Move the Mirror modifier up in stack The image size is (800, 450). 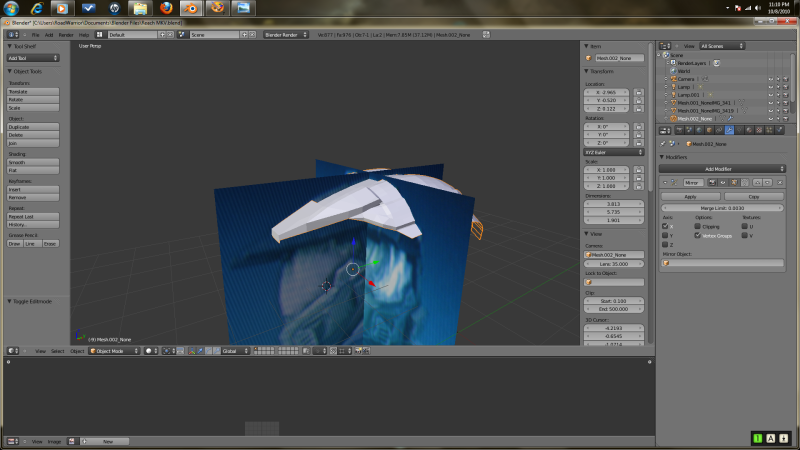(x=758, y=183)
